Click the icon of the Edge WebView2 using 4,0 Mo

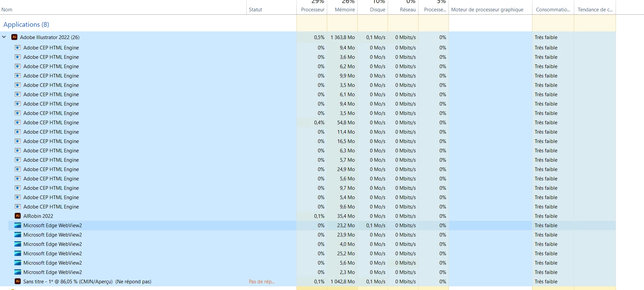18,244
